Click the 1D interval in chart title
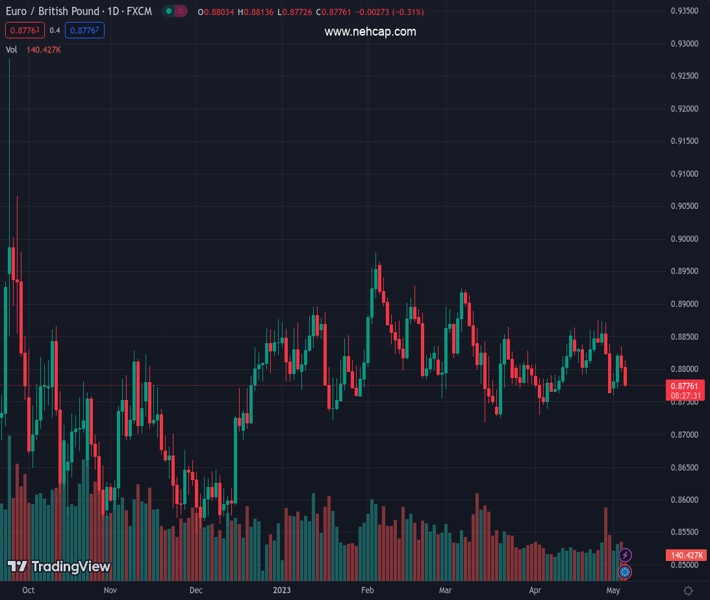Viewport: 710px width, 600px height. coord(115,11)
